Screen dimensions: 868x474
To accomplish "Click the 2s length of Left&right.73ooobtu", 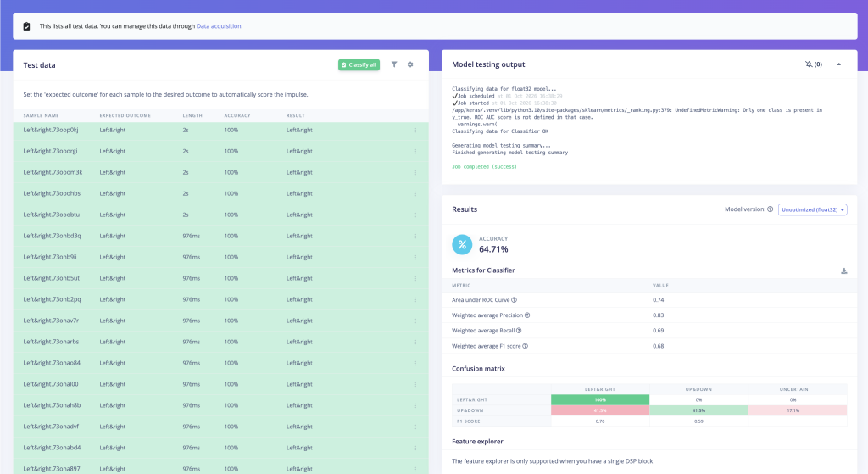I will pos(186,215).
